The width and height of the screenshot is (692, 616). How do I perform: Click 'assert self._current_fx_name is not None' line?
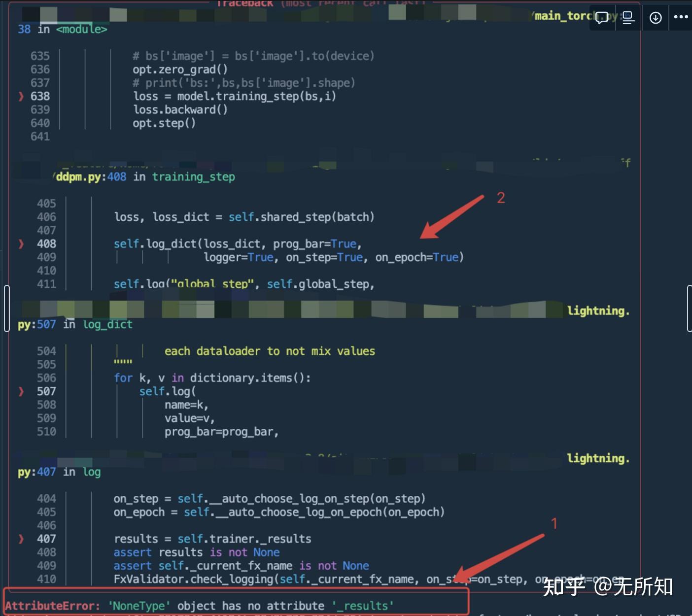(x=242, y=566)
